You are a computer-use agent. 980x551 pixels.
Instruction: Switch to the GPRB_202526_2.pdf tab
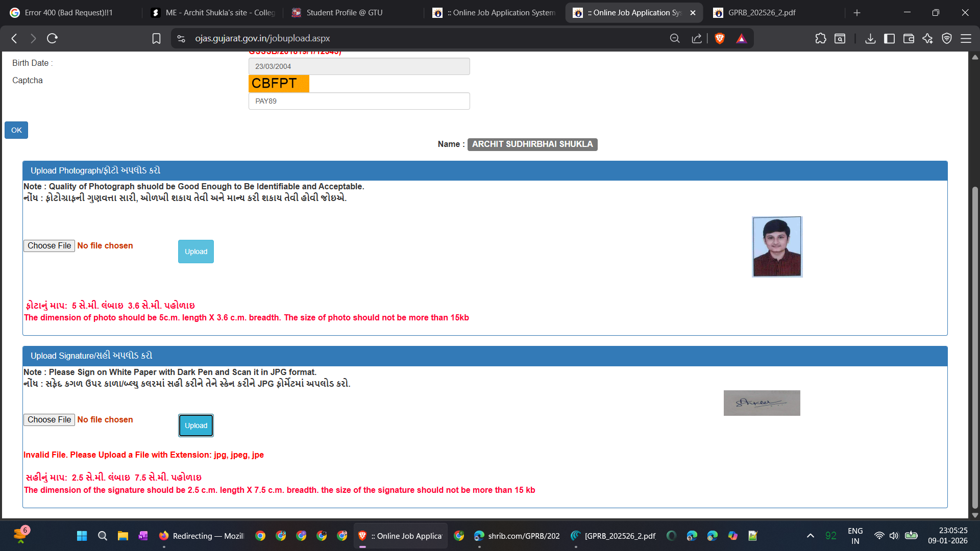coord(761,13)
